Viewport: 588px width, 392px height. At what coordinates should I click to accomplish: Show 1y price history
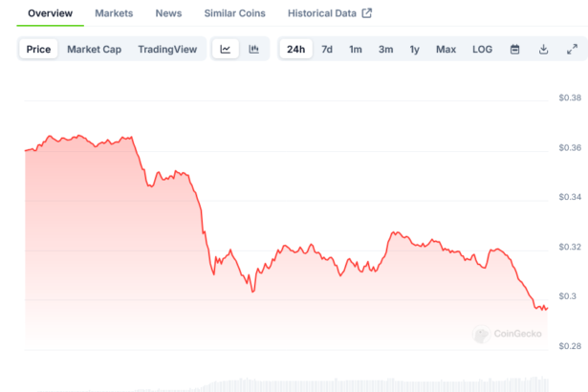coord(414,50)
